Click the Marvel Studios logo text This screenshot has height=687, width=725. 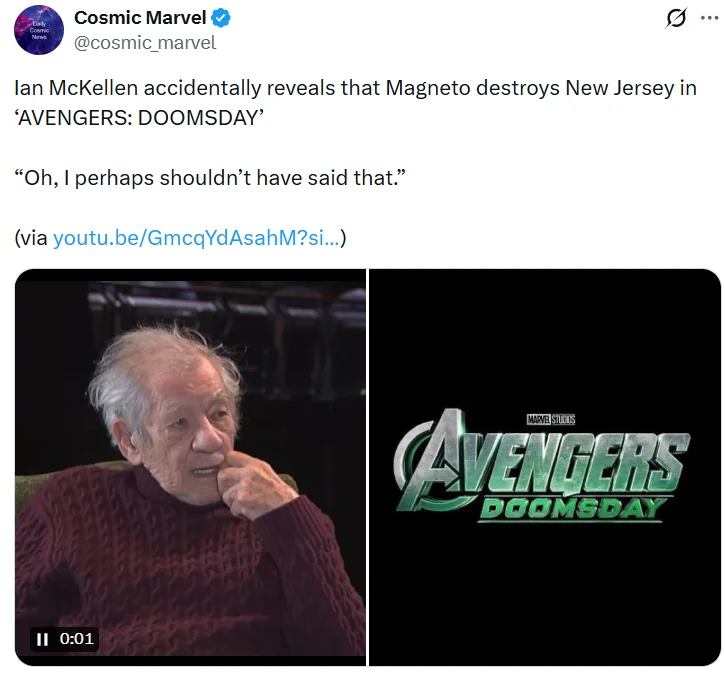551,420
